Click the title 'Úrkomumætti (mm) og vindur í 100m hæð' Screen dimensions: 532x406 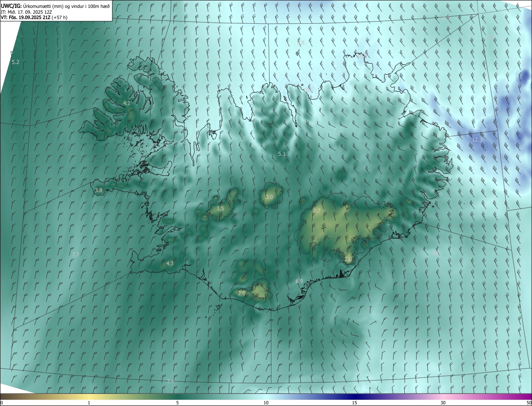(x=66, y=6)
